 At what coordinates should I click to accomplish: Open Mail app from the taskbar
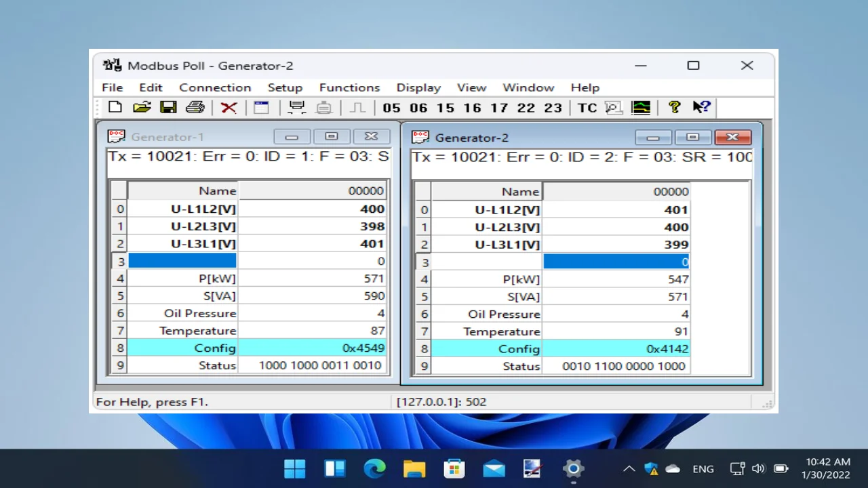coord(494,468)
